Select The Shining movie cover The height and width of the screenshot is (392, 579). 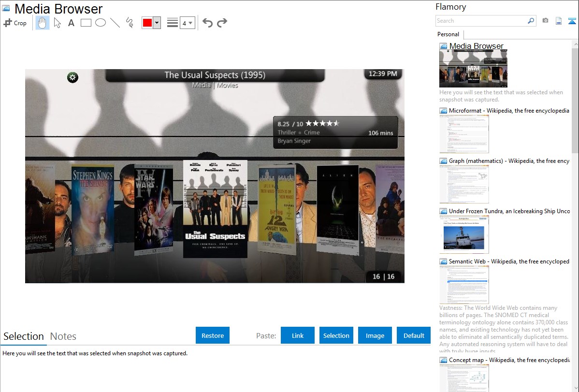point(93,209)
